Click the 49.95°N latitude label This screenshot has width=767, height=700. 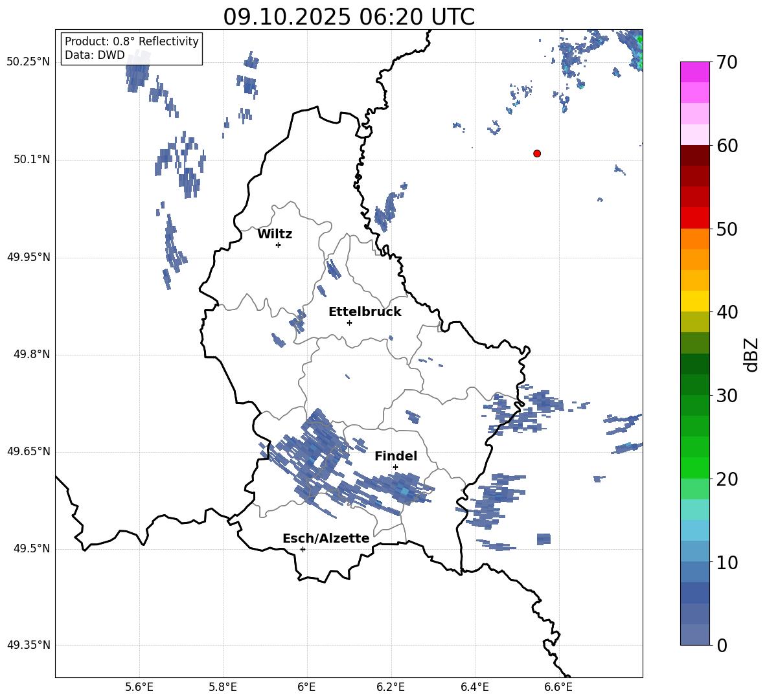[29, 257]
